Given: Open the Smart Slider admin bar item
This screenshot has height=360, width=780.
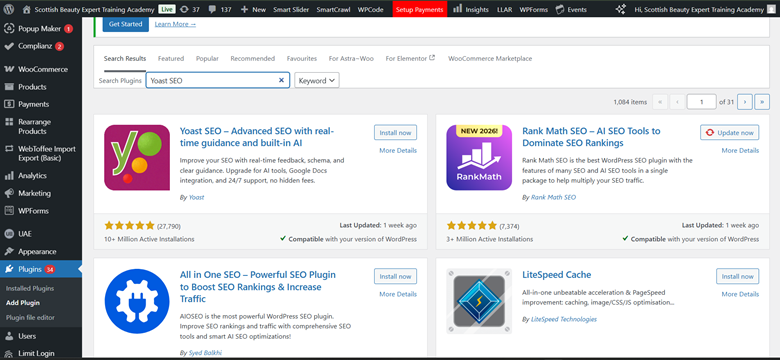Looking at the screenshot, I should click(291, 9).
